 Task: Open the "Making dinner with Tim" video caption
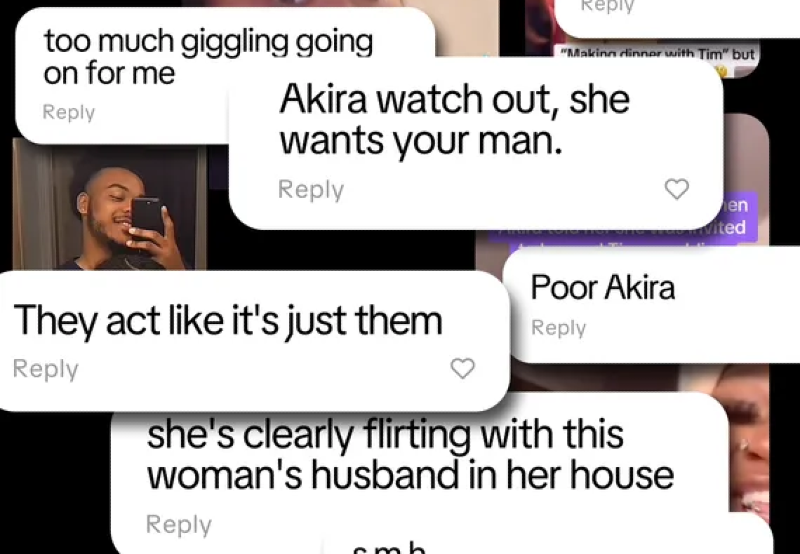click(x=658, y=54)
